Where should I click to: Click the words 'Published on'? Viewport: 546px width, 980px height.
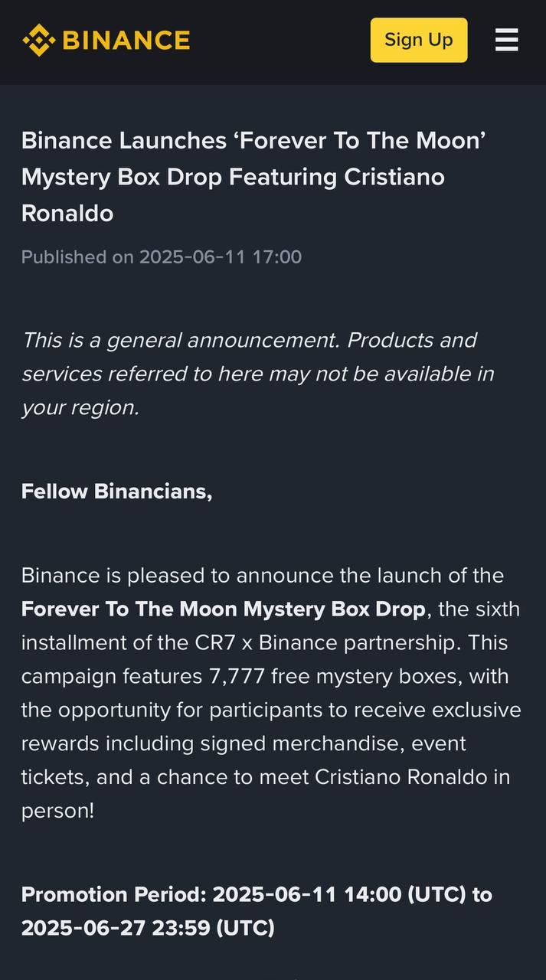77,256
